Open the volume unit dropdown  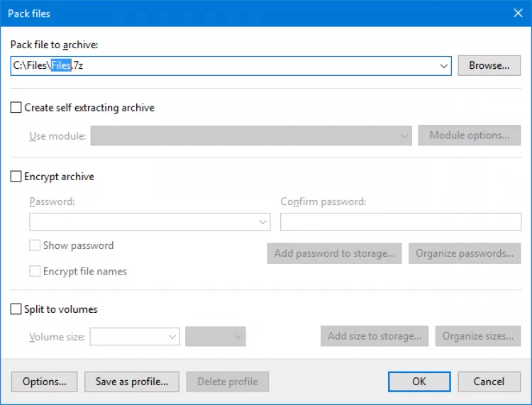click(238, 337)
